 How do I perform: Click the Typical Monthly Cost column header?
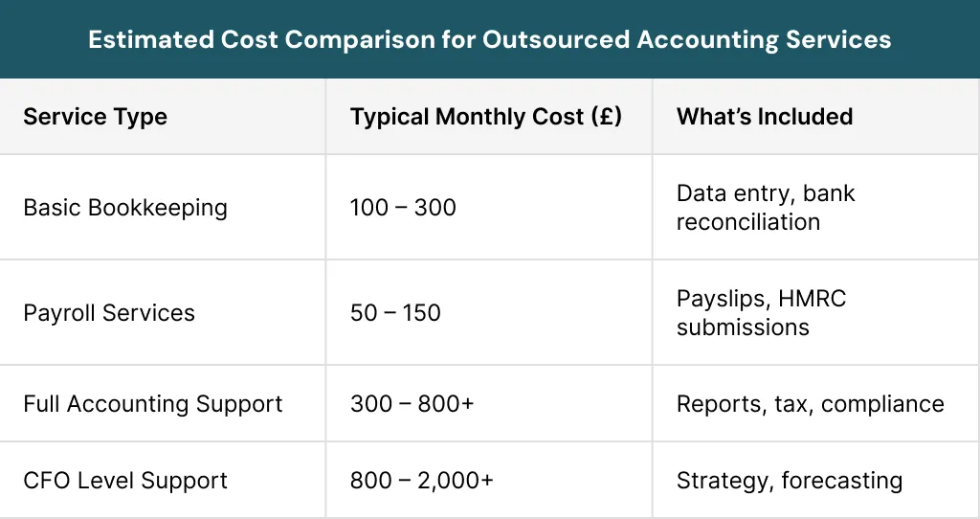click(485, 117)
